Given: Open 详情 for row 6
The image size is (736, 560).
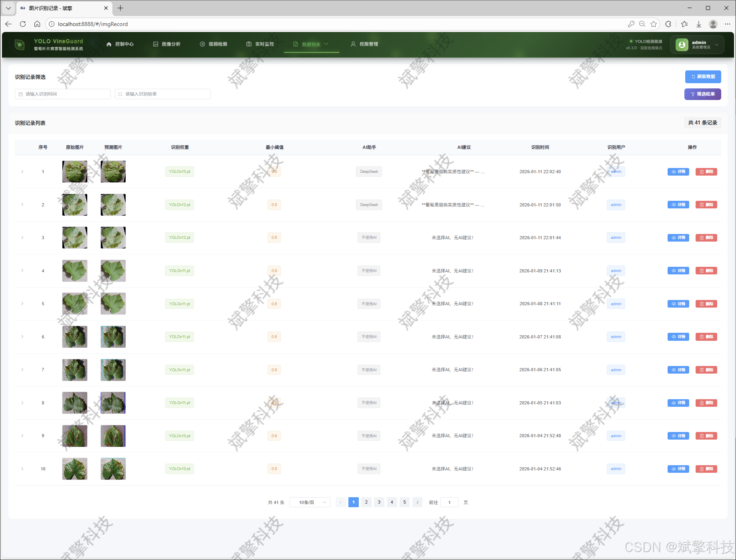Looking at the screenshot, I should pos(678,337).
